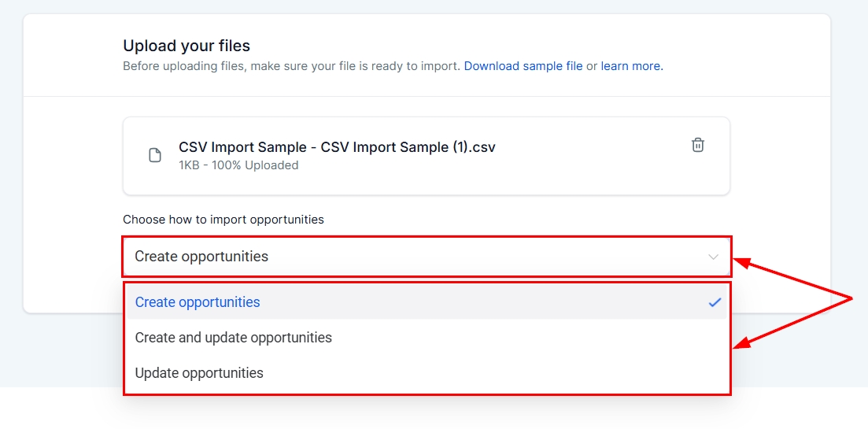The image size is (868, 429).
Task: Open the 'Download sample file' link
Action: (523, 66)
